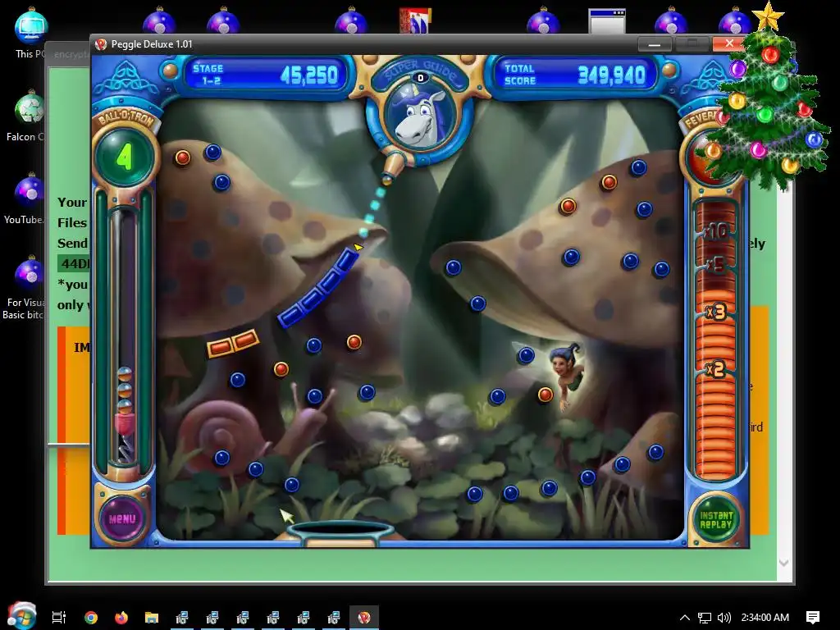The height and width of the screenshot is (630, 840).
Task: Click the topmost blue curved brick peg
Action: (348, 260)
